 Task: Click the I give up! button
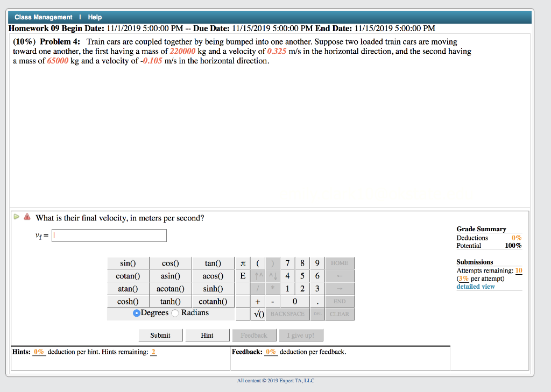click(x=301, y=334)
